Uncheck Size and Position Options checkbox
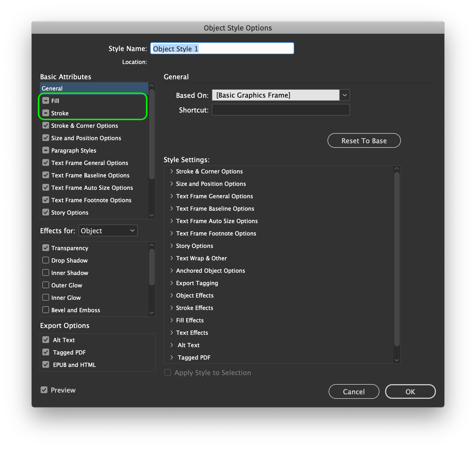 [46, 138]
